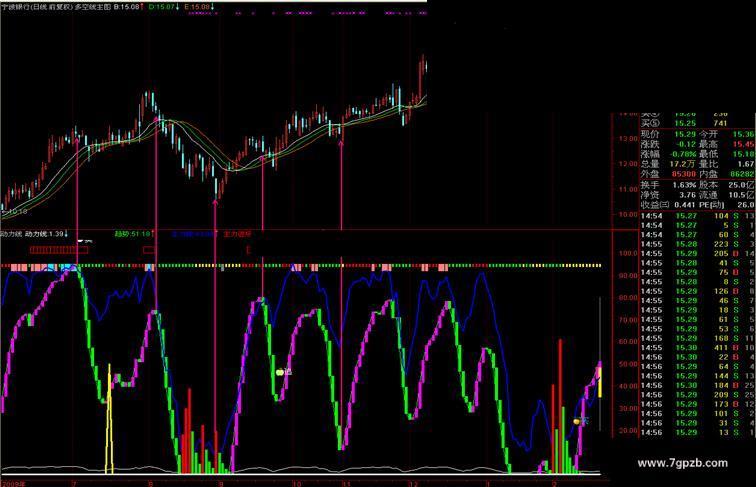Click the 外盘 85300 value

click(x=684, y=174)
